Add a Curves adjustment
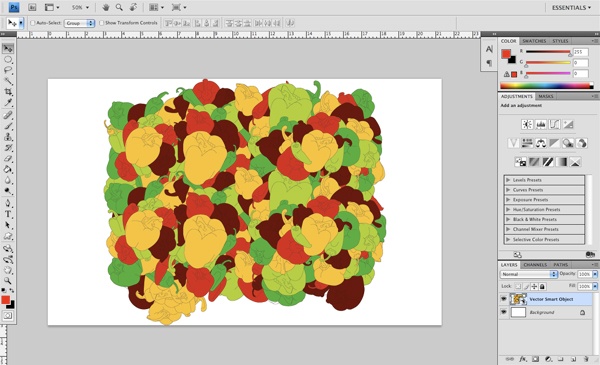 pyautogui.click(x=554, y=124)
